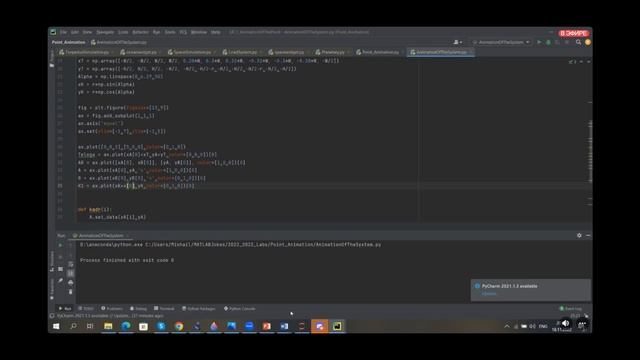Clear the console with the trash icon

(71, 292)
